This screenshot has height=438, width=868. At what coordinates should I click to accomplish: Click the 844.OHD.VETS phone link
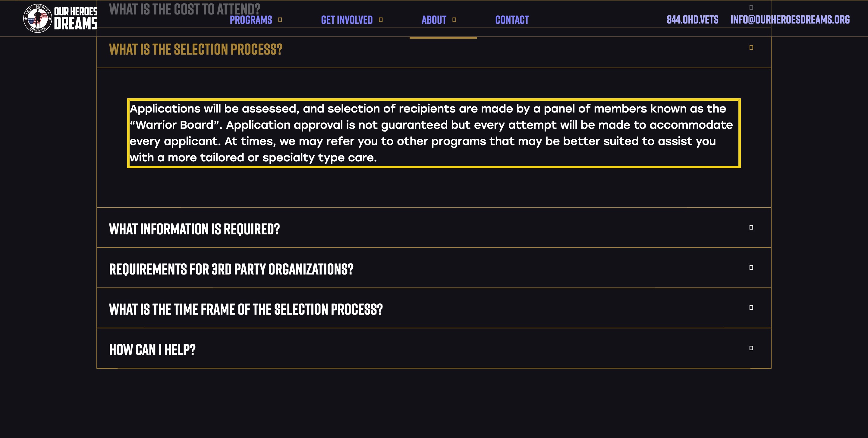[x=693, y=20]
